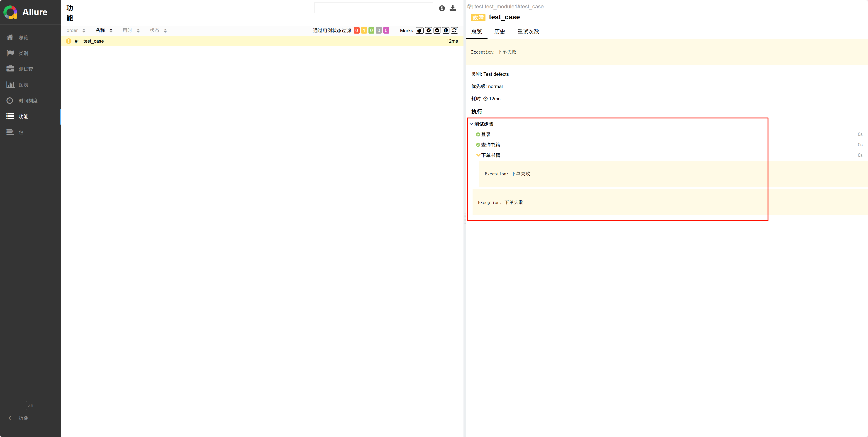Open the 时间刻度 timeline page
The width and height of the screenshot is (868, 437).
(x=28, y=101)
